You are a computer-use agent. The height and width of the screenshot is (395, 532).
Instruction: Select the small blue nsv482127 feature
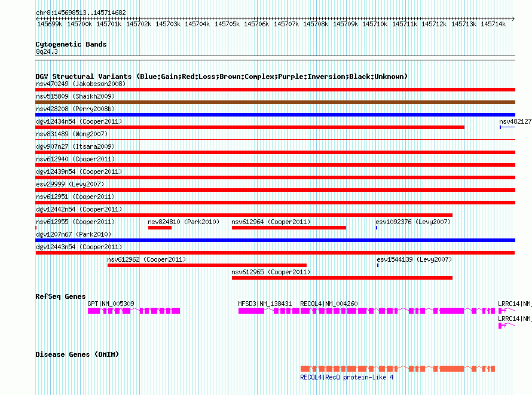(x=507, y=127)
